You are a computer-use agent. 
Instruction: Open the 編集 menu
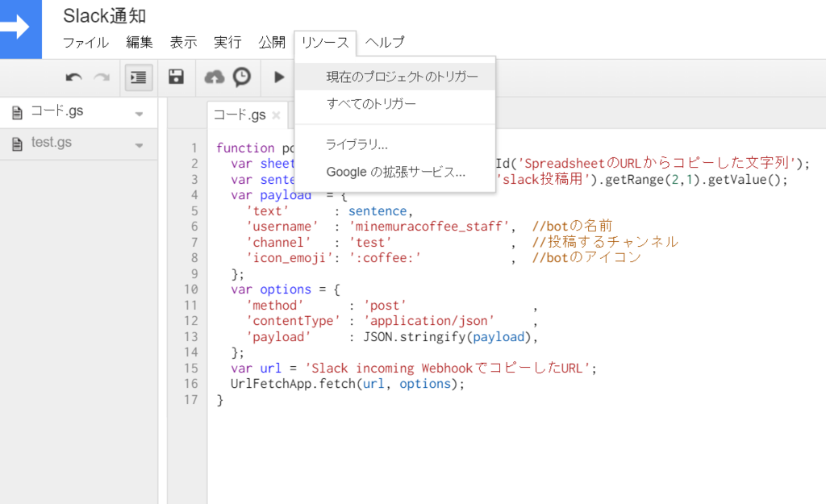(140, 43)
